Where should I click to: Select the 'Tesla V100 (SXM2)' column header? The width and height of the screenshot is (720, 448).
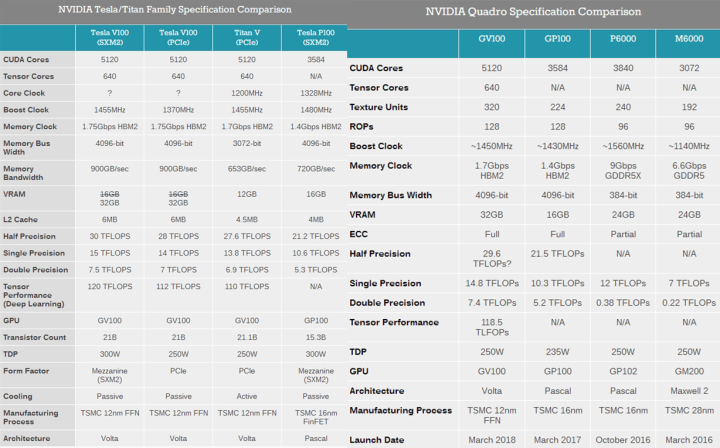[x=110, y=37]
